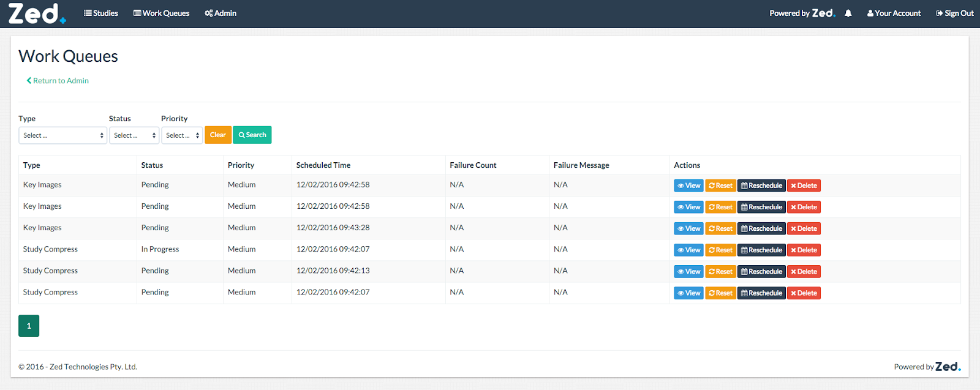View first Key Images 09:42:58 row
The image size is (980, 390).
[x=688, y=186]
